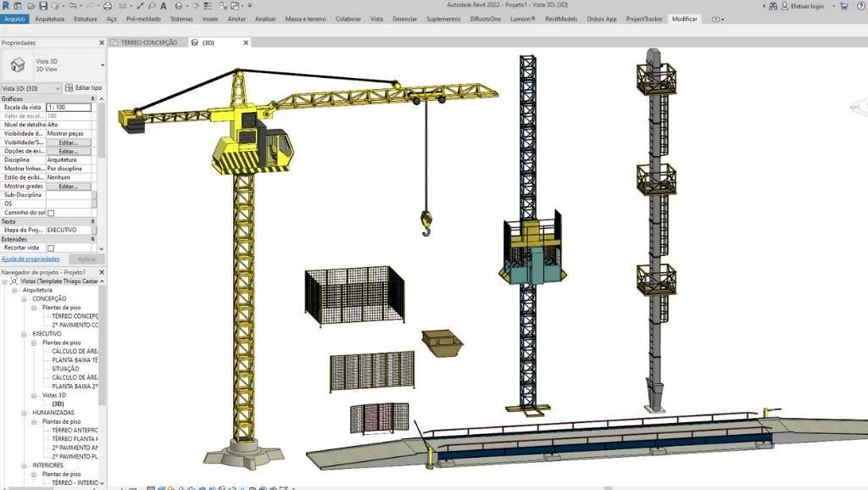Toggle the Recortar vista checkbox
The width and height of the screenshot is (868, 490).
tap(51, 248)
